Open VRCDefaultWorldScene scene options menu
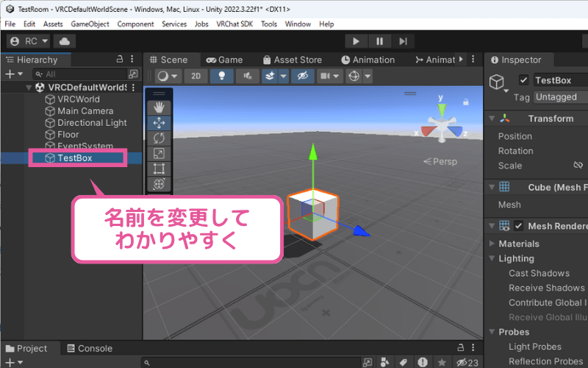The height and width of the screenshot is (368, 588). (x=133, y=88)
